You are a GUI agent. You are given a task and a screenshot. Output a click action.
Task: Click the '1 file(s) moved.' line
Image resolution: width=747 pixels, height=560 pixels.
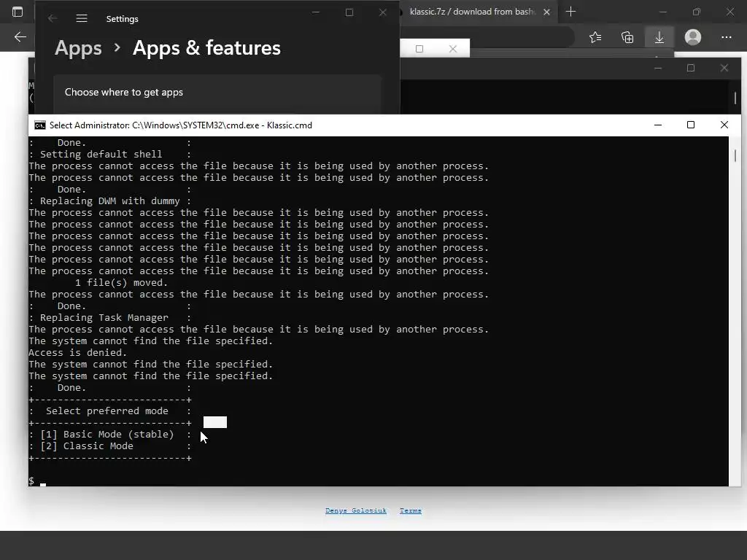[121, 283]
